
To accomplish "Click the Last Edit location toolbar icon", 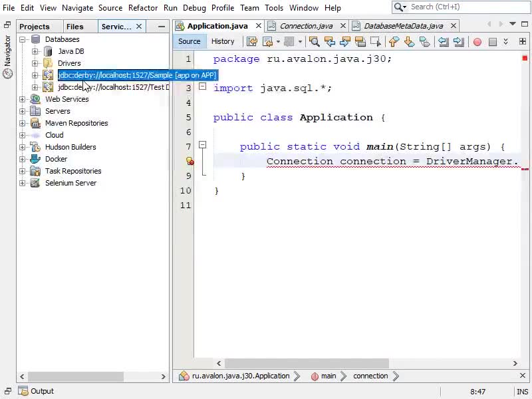I will coord(252,41).
